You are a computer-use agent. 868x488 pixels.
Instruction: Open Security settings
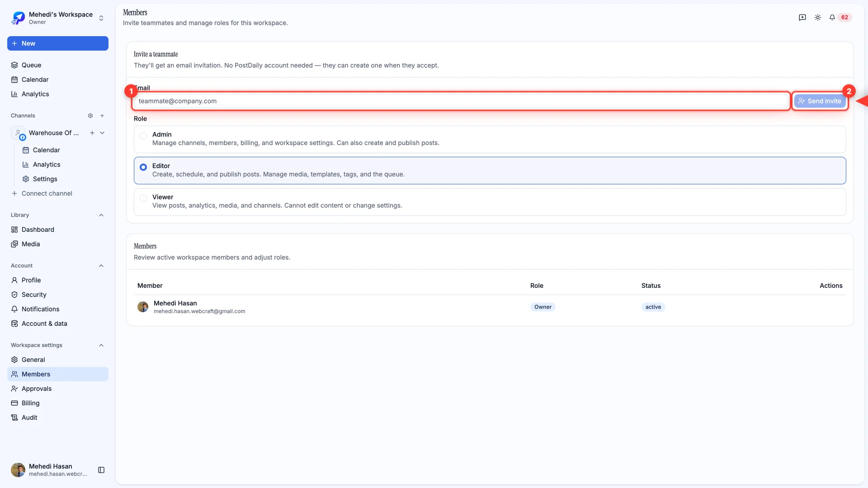(58, 295)
